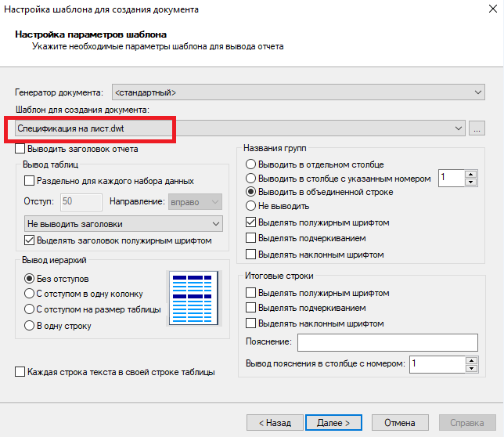Choose 'С отступом в одну колонку' option

click(31, 294)
